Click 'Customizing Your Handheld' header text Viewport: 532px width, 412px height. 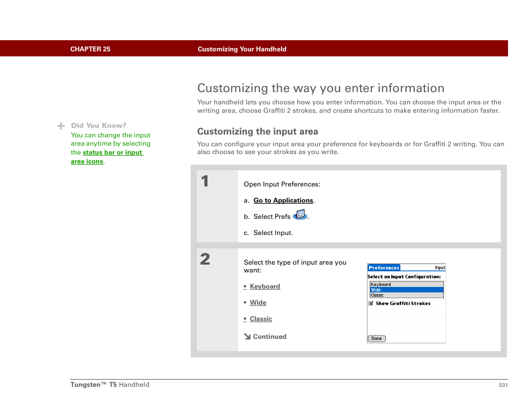pos(242,49)
